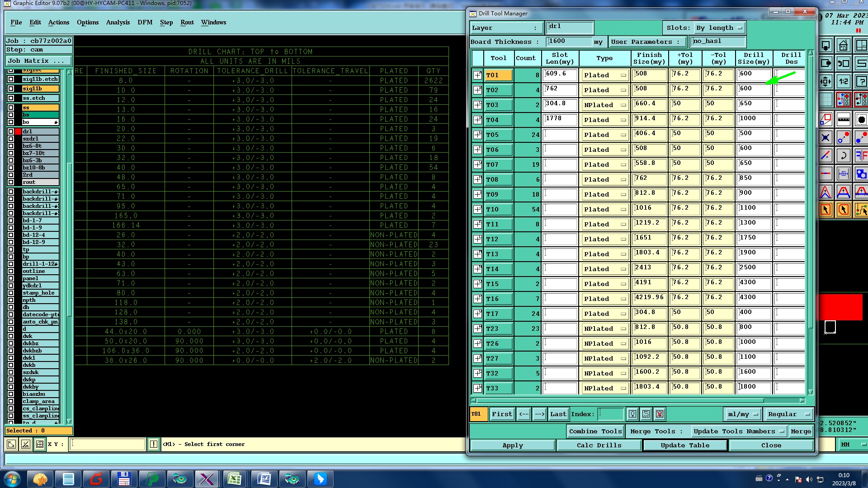Open the Analysis menu
Image resolution: width=868 pixels, height=488 pixels.
[x=118, y=22]
